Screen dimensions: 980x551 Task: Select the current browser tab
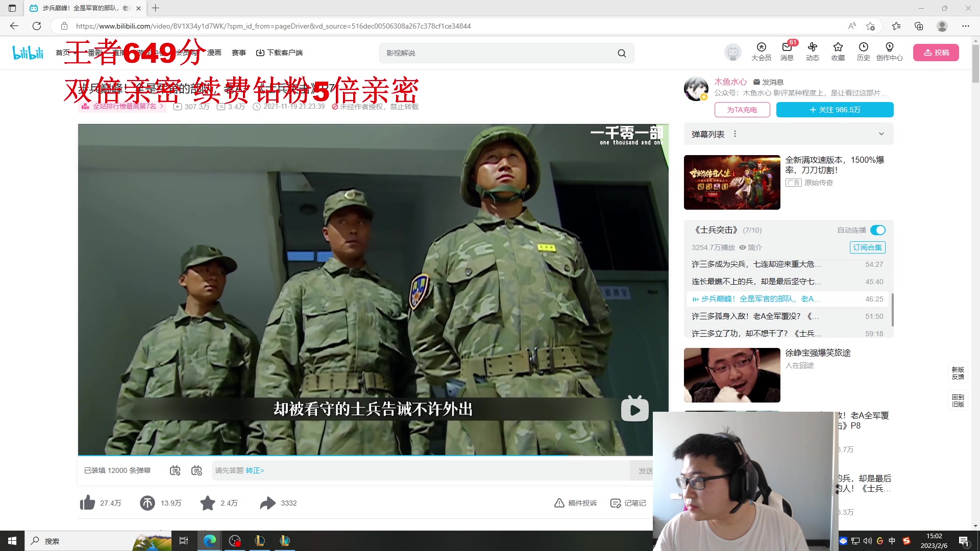pyautogui.click(x=85, y=8)
